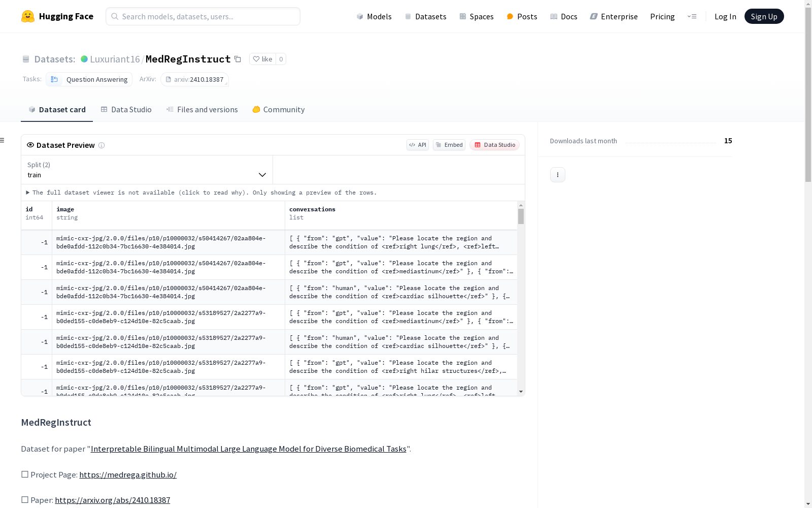Open the Enterprise page

tap(614, 16)
